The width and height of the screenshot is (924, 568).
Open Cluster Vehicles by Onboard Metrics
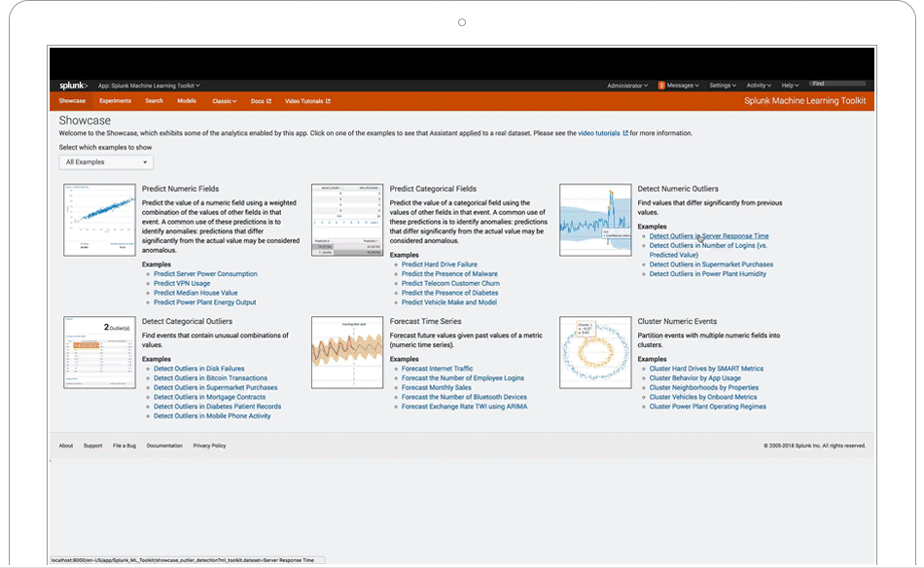tap(703, 397)
